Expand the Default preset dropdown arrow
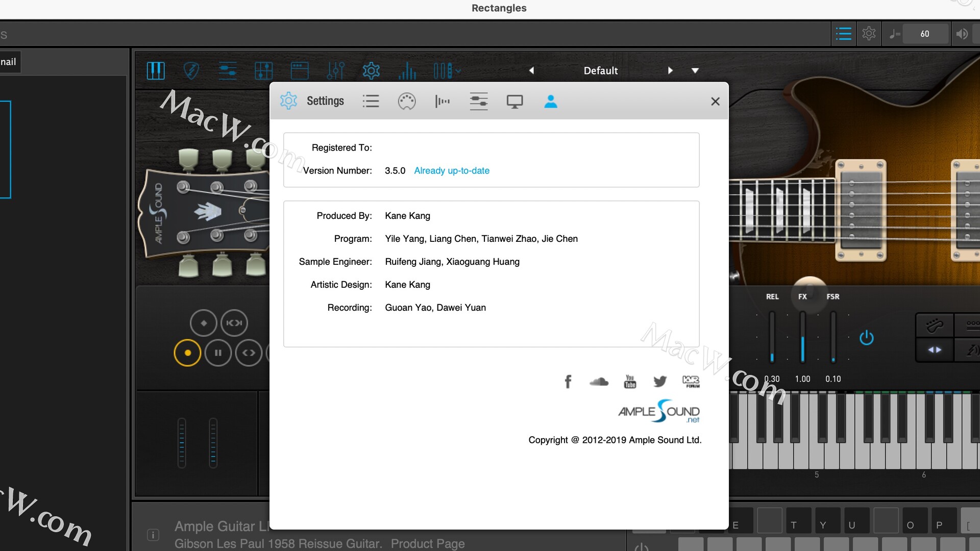Image resolution: width=980 pixels, height=551 pixels. tap(695, 70)
